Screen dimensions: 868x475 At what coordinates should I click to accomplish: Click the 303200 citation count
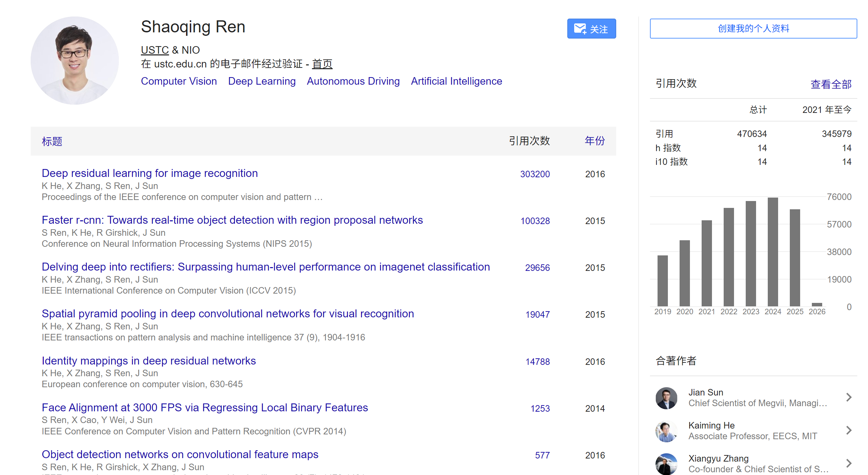click(x=535, y=174)
